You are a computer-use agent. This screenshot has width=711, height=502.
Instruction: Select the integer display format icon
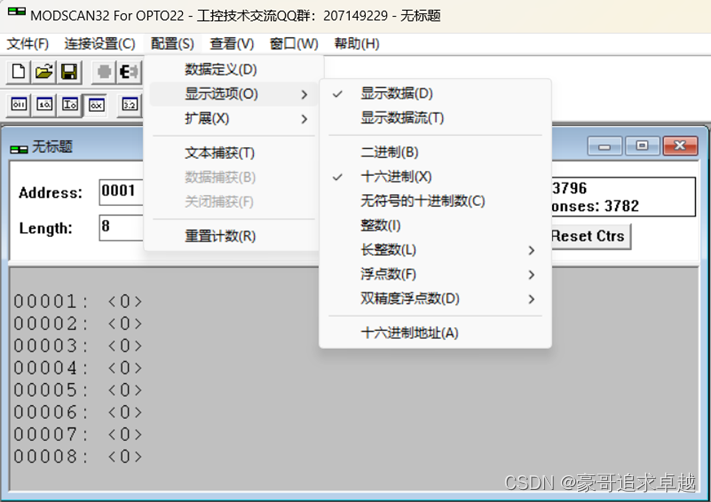pyautogui.click(x=69, y=105)
